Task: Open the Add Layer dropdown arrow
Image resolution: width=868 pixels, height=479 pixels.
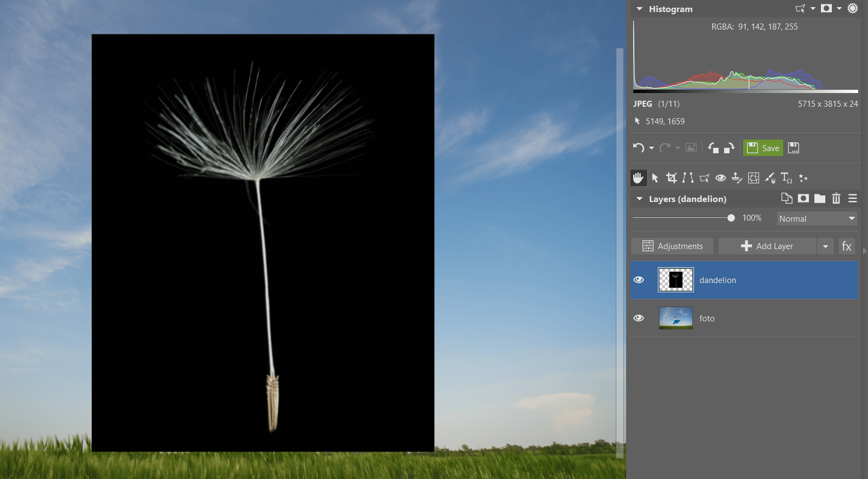Action: [825, 246]
